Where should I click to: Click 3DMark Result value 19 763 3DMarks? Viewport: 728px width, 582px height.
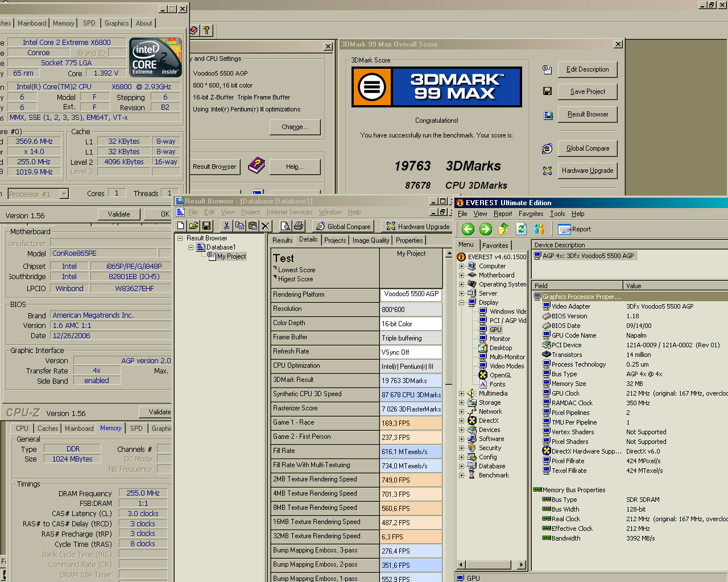[411, 380]
